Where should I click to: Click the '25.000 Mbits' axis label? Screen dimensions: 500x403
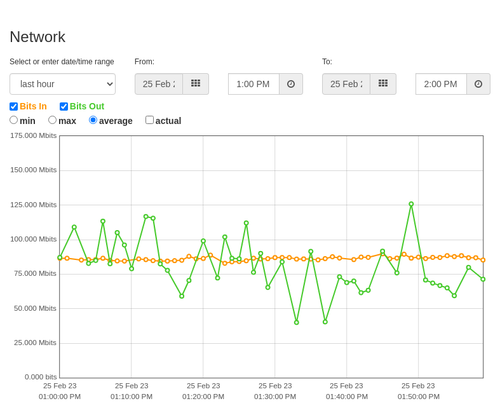pos(35,343)
